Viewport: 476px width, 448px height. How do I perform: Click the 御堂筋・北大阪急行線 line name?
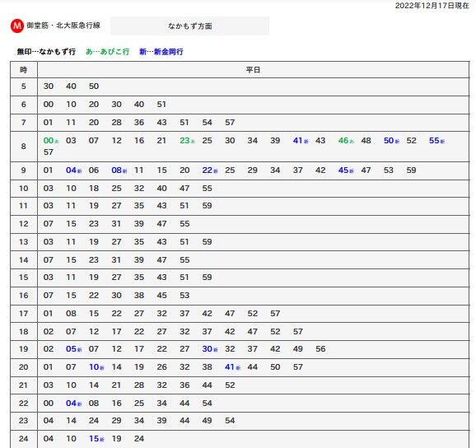[63, 26]
